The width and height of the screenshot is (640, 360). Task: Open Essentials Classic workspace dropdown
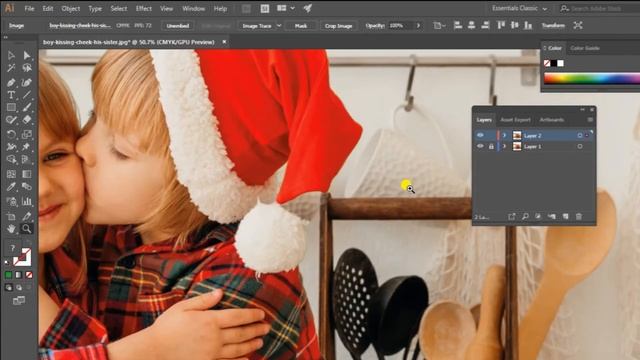coord(519,8)
